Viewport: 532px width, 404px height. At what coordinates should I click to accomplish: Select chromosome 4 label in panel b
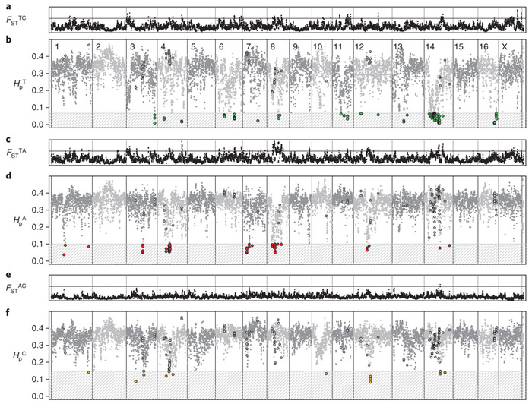[163, 48]
